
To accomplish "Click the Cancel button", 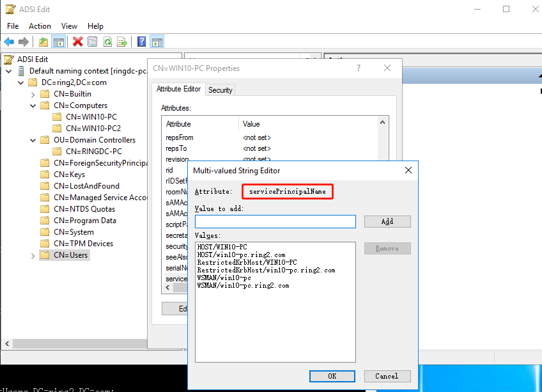I will click(x=387, y=376).
